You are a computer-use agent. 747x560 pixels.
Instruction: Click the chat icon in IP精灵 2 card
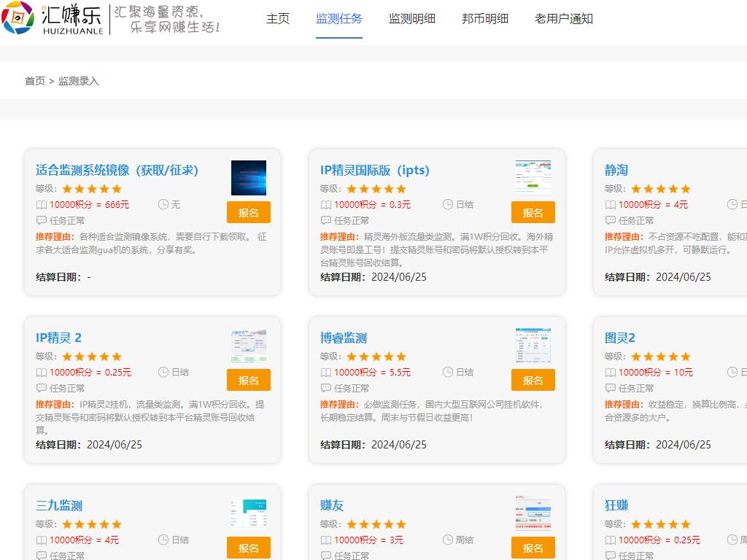[42, 388]
